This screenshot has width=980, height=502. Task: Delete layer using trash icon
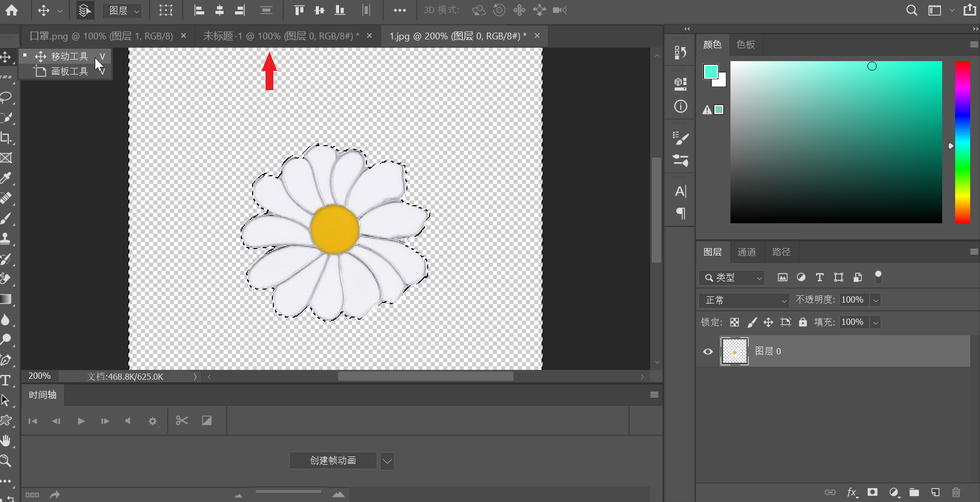coord(956,492)
